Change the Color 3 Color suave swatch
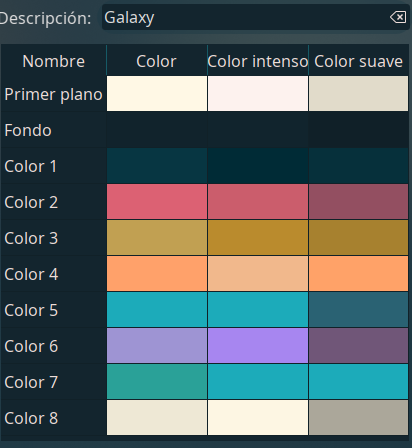Viewport: 412px width, 448px height. tap(359, 238)
